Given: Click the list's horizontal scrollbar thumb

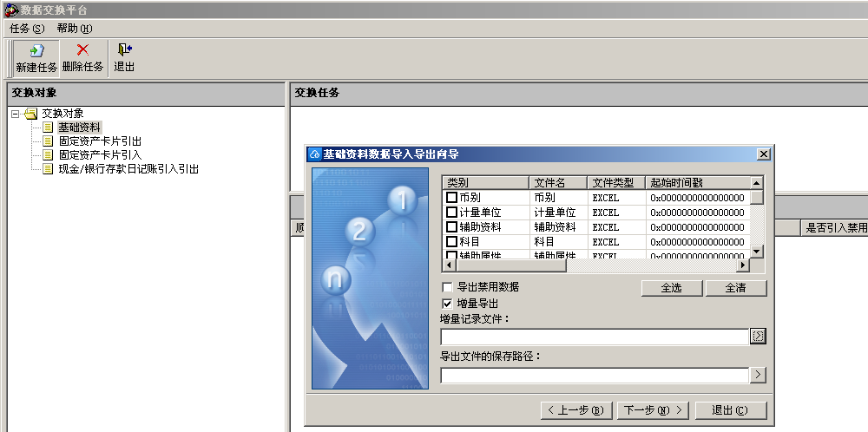Looking at the screenshot, I should pos(510,265).
